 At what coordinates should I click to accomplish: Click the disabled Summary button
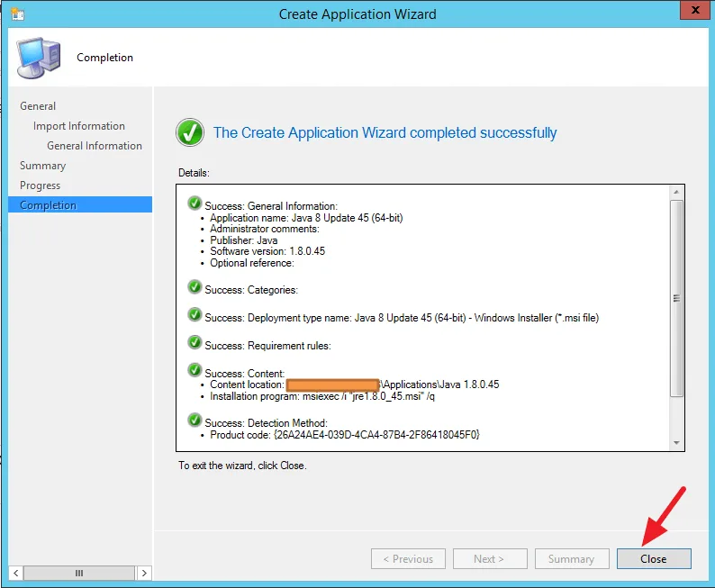(x=572, y=558)
